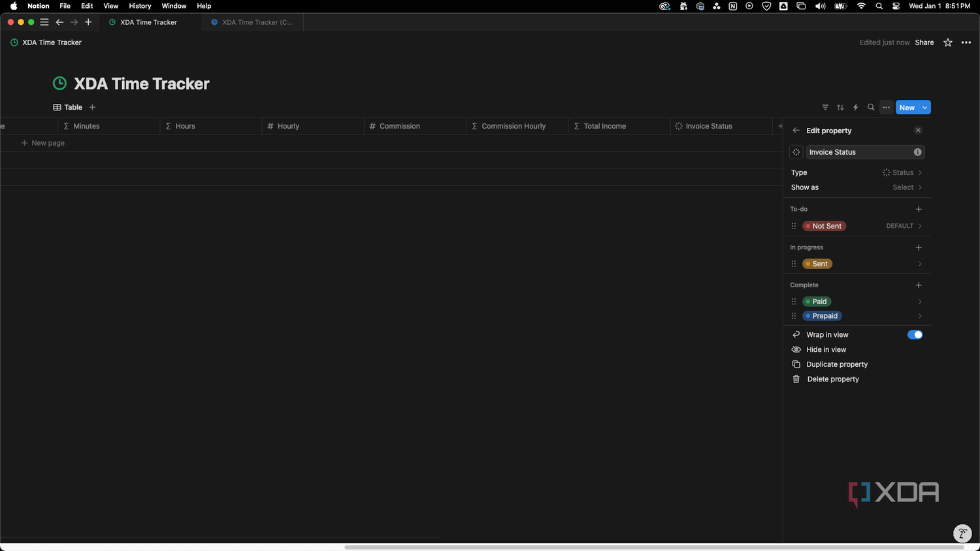Add a new view with plus icon
Viewport: 980px width, 551px height.
[92, 107]
